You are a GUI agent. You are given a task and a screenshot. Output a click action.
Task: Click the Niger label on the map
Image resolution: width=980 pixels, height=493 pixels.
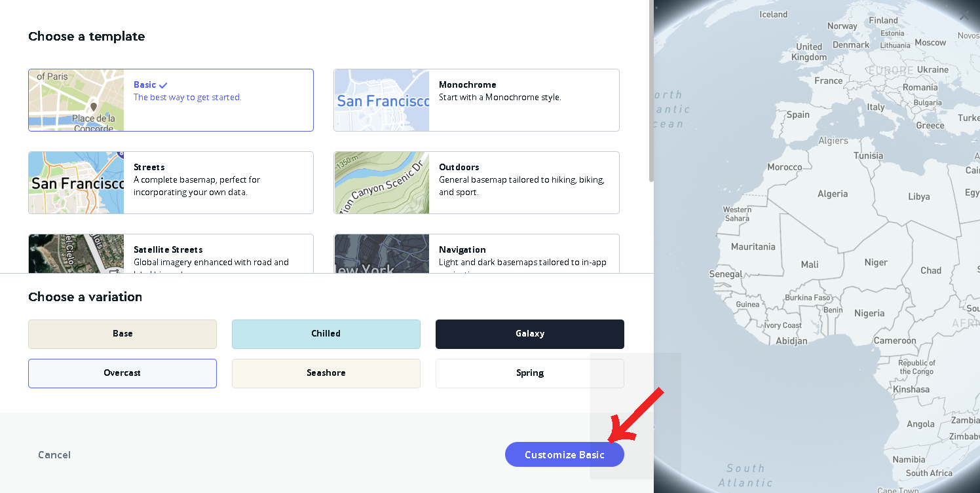[x=876, y=262]
